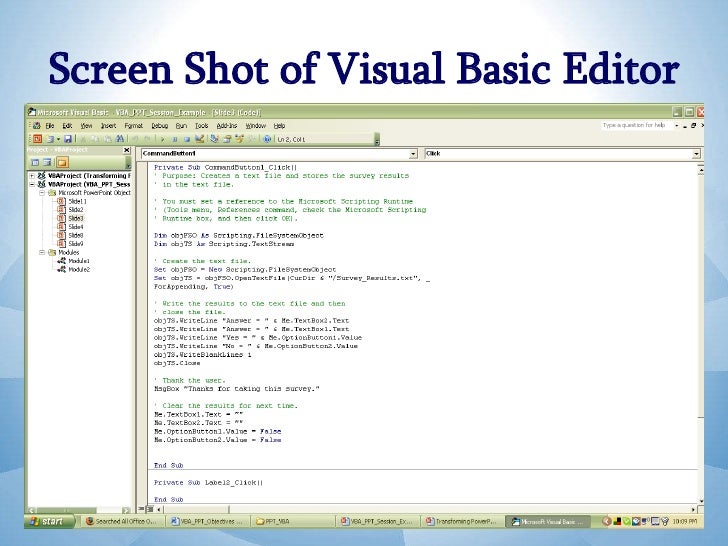Open the Edit menu
This screenshot has width=728, height=546.
(67, 126)
